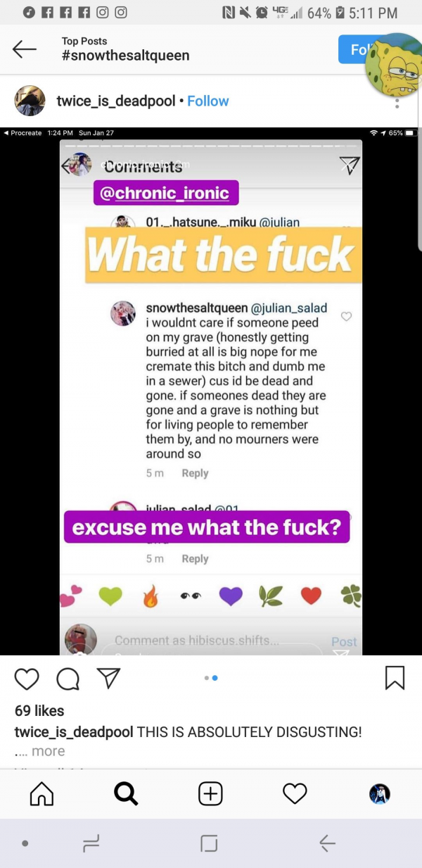Tap Android back navigation arrow

coord(327,843)
